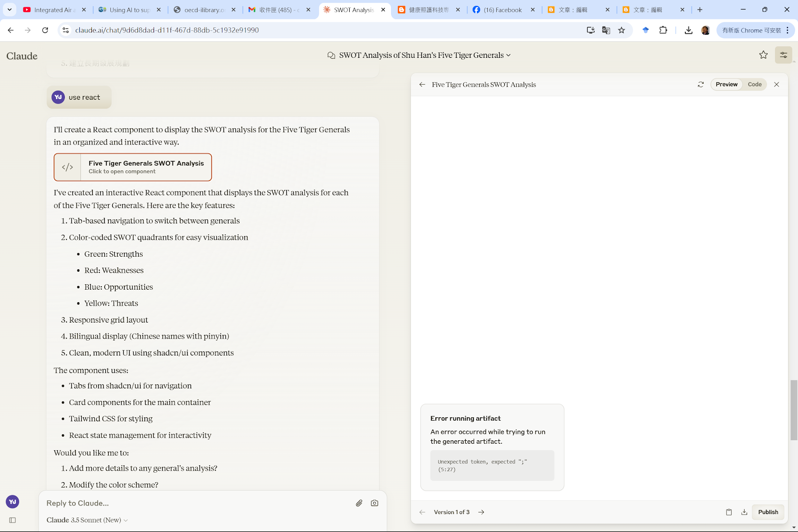Viewport: 798px width, 532px height.
Task: Switch to oecd-ilibrary tab
Action: point(204,9)
